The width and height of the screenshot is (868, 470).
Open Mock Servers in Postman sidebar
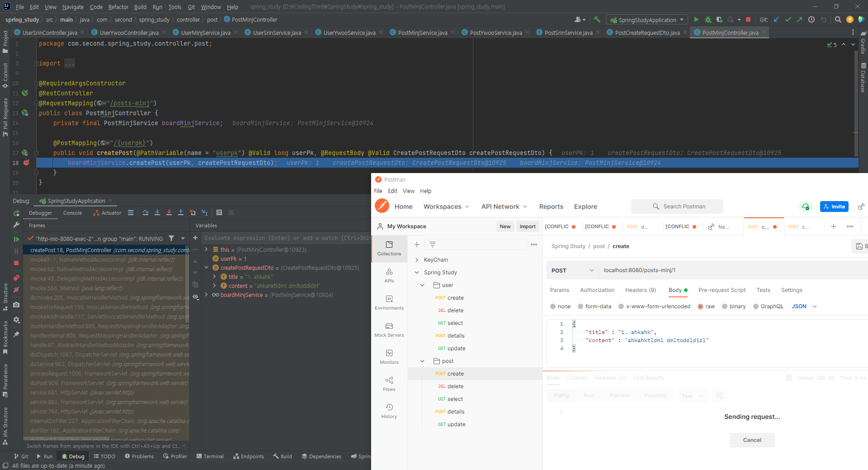pyautogui.click(x=389, y=329)
